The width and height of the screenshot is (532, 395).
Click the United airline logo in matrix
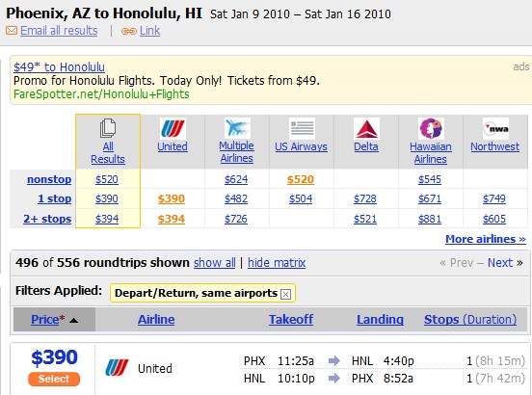tap(173, 129)
